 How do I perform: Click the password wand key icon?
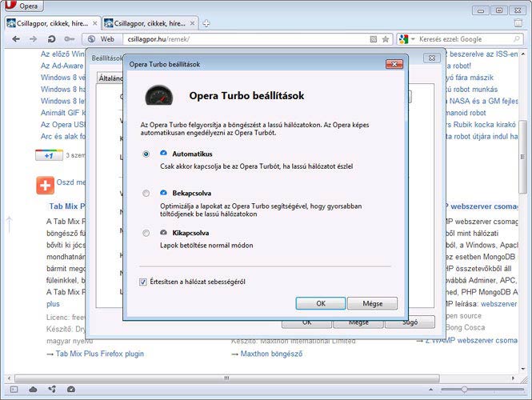pos(70,39)
